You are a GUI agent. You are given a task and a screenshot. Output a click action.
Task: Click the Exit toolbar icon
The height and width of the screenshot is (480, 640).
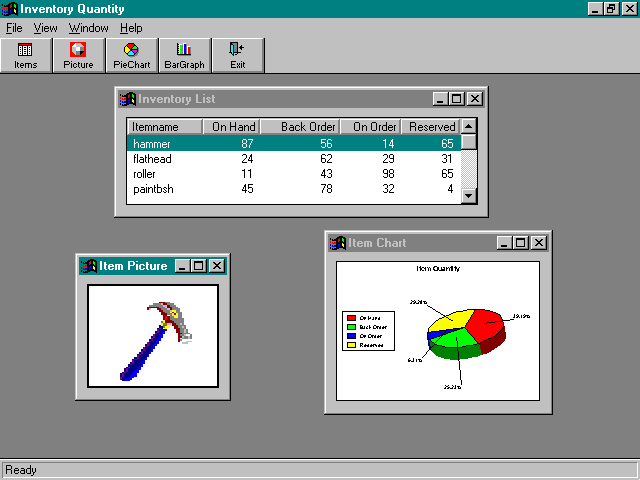click(237, 55)
